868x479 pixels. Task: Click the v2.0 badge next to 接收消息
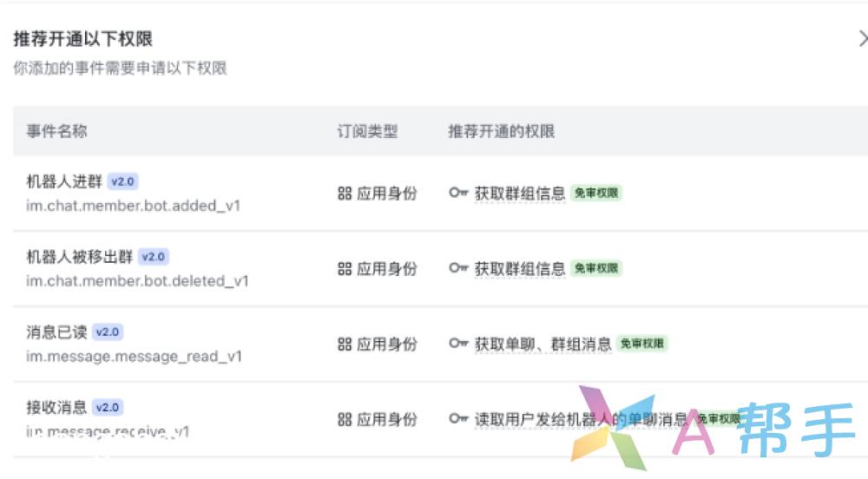click(107, 407)
